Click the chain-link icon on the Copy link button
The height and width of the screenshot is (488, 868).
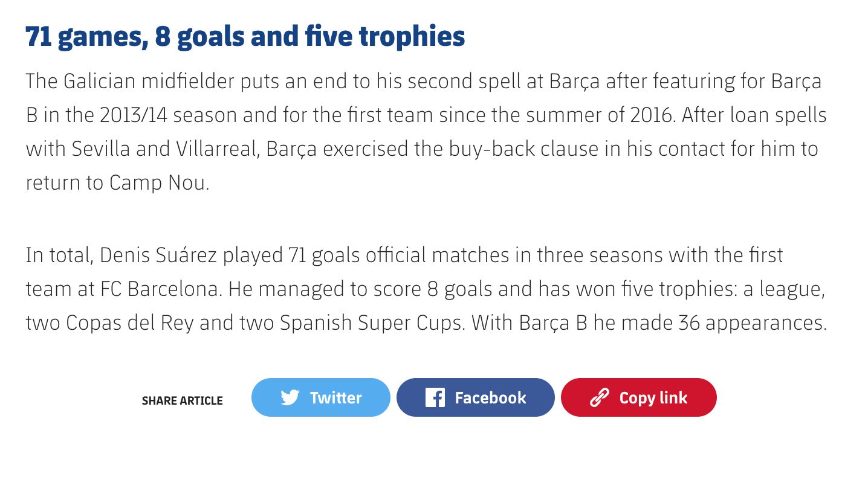(599, 397)
